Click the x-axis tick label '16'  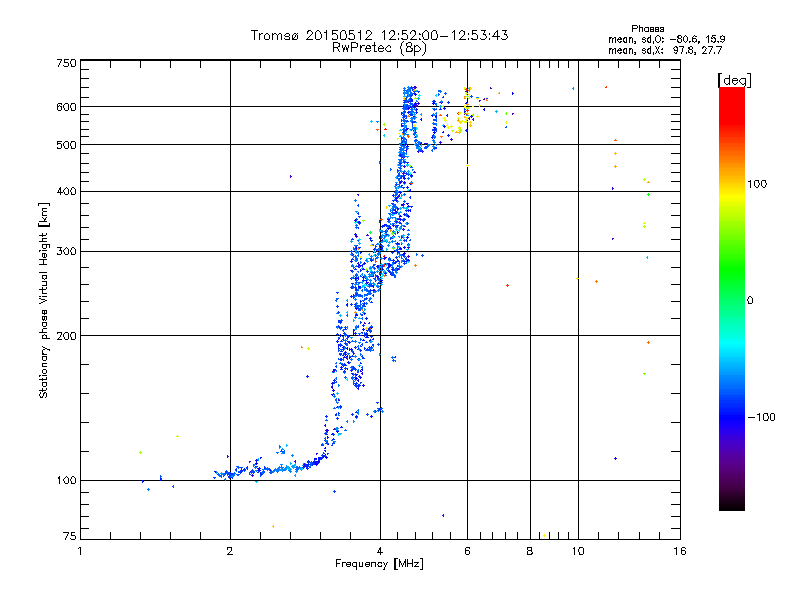click(680, 551)
